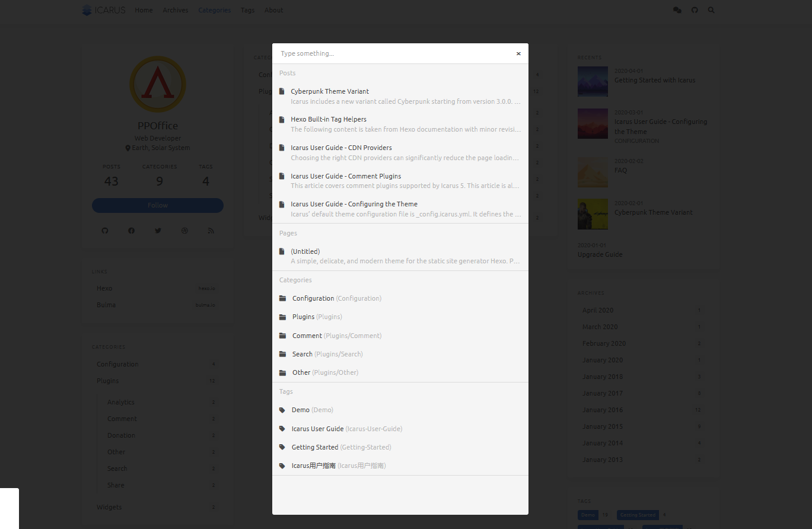812x529 pixels.
Task: Click the tag icon beside Demo
Action: click(282, 410)
